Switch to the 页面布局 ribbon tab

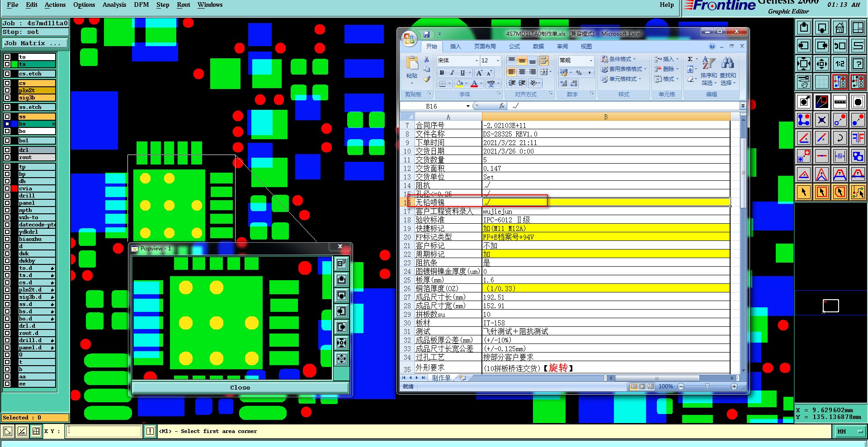[x=485, y=46]
